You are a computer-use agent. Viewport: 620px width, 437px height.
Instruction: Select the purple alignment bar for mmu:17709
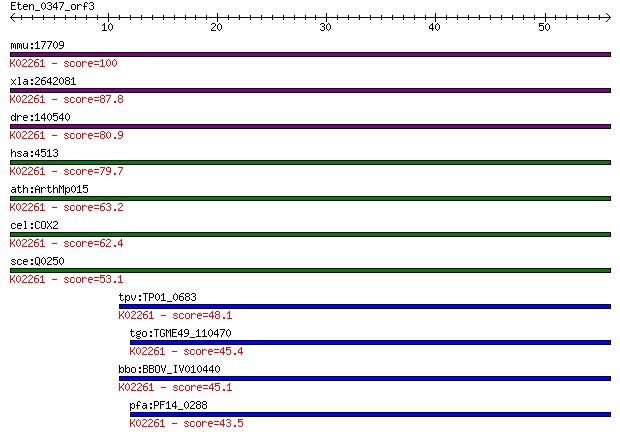(310, 55)
